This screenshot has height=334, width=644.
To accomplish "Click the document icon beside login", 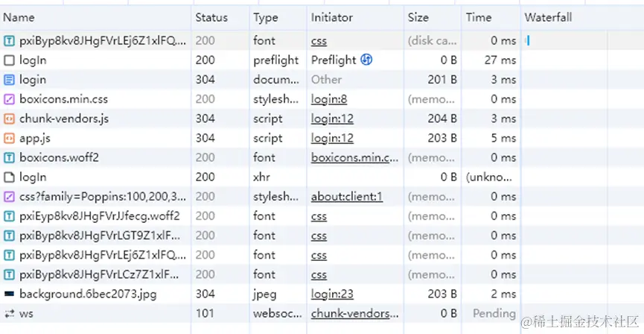I will click(x=9, y=80).
